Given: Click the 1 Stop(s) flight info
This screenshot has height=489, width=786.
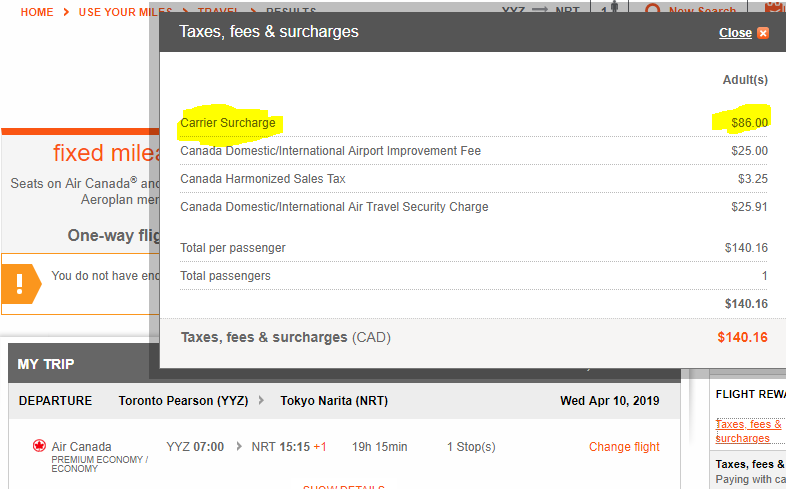Looking at the screenshot, I should pyautogui.click(x=471, y=446).
